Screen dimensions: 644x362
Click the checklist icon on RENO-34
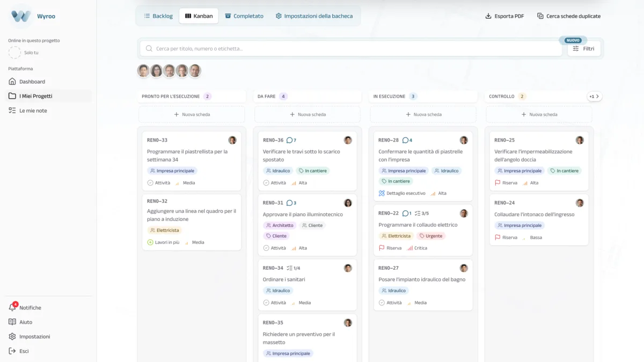click(x=289, y=268)
